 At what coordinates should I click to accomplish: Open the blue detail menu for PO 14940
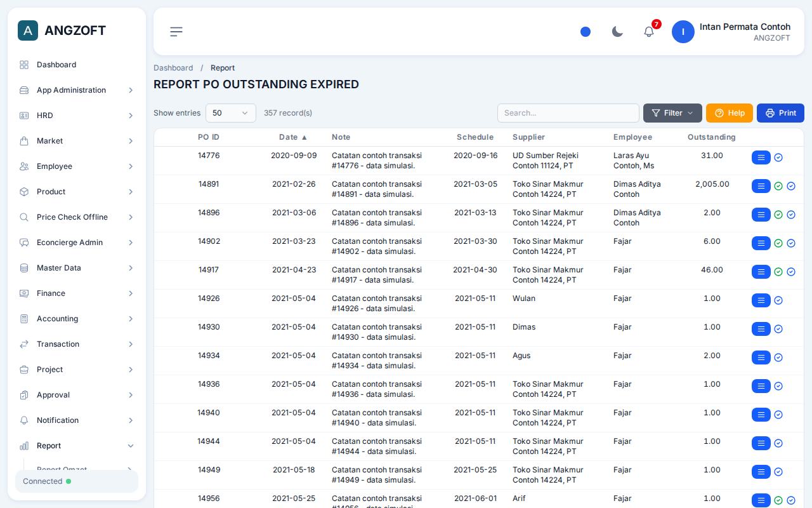[761, 415]
